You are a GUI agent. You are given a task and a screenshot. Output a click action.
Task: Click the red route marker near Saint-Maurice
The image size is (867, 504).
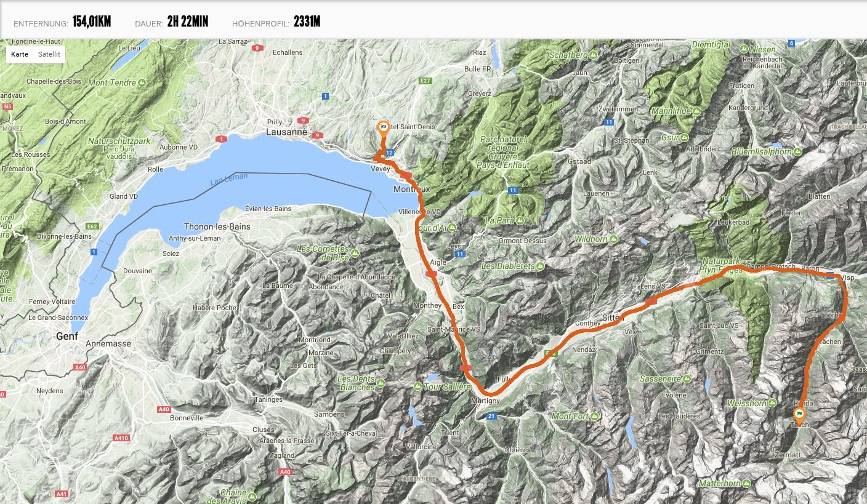tap(466, 368)
